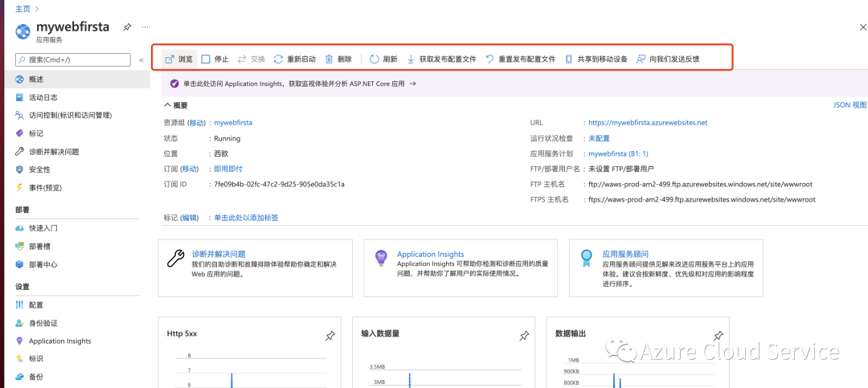Refresh the page with 刷新
The width and height of the screenshot is (868, 388).
click(383, 59)
